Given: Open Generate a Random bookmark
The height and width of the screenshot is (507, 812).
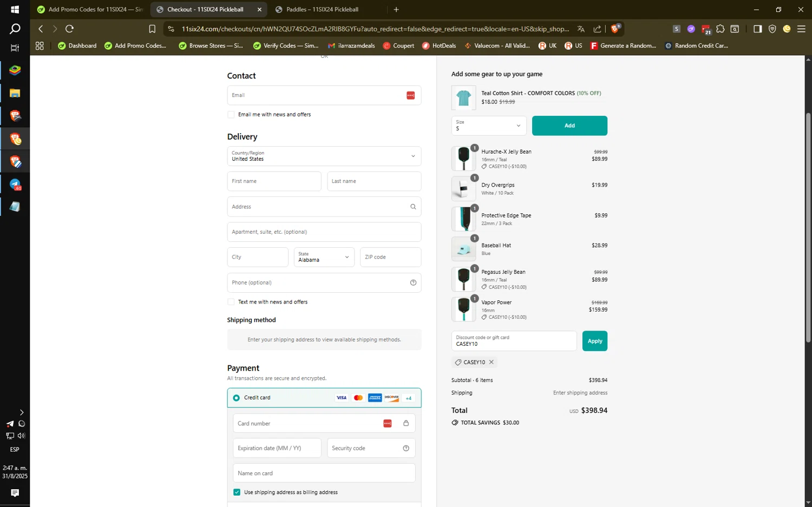Looking at the screenshot, I should click(x=623, y=46).
